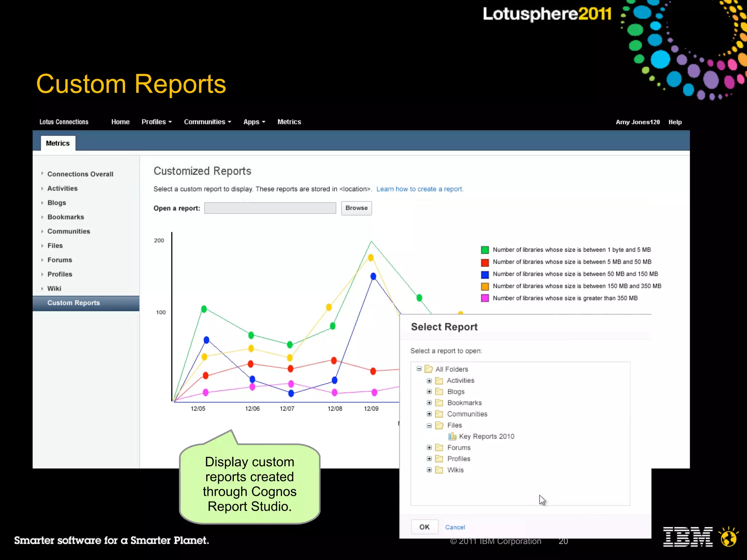Open the Communities dropdown in top navigation
The width and height of the screenshot is (747, 560).
(208, 122)
